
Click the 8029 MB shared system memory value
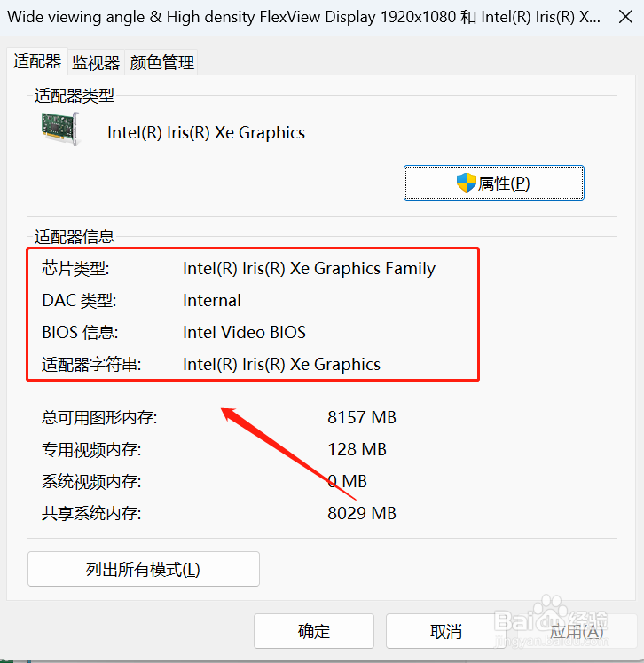click(x=362, y=513)
